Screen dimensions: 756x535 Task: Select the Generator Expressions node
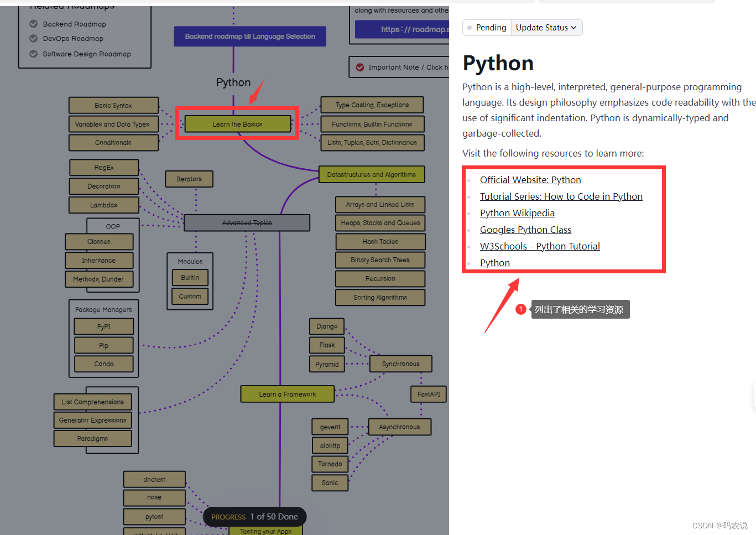[x=93, y=420]
